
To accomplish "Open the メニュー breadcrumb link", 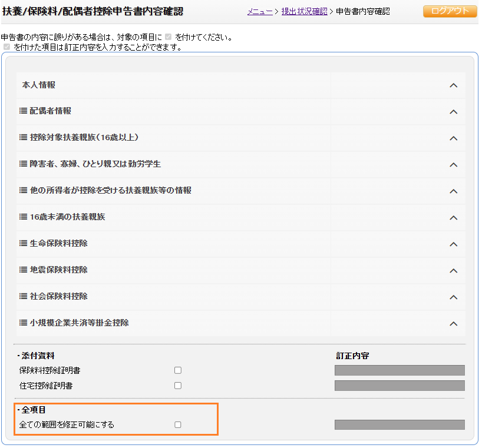I will (259, 11).
